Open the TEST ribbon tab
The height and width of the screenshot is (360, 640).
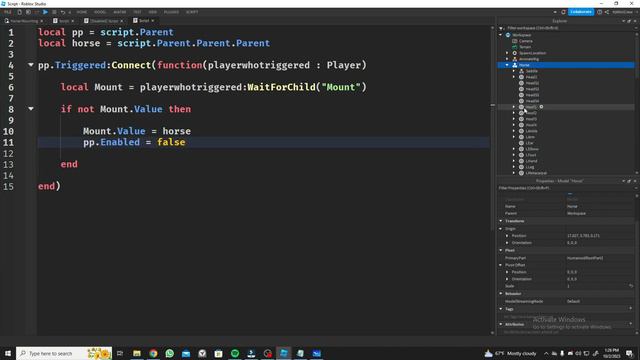[137, 12]
